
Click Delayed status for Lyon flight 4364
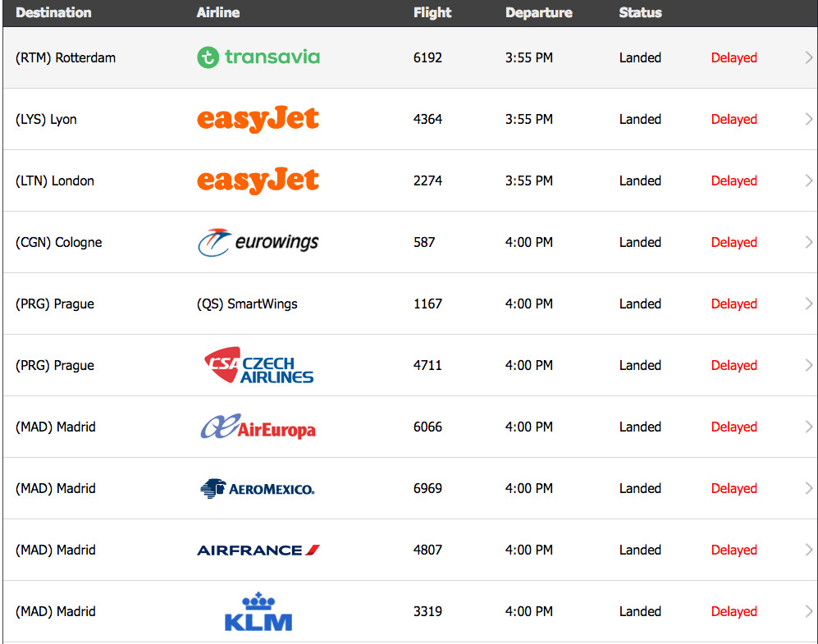pyautogui.click(x=734, y=120)
